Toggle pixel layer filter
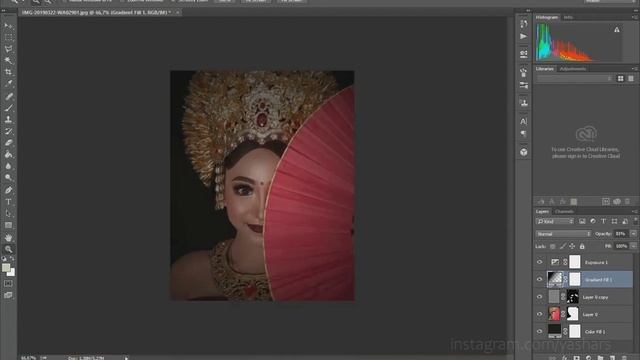Screen dimensions: 640x360 coord(582,221)
